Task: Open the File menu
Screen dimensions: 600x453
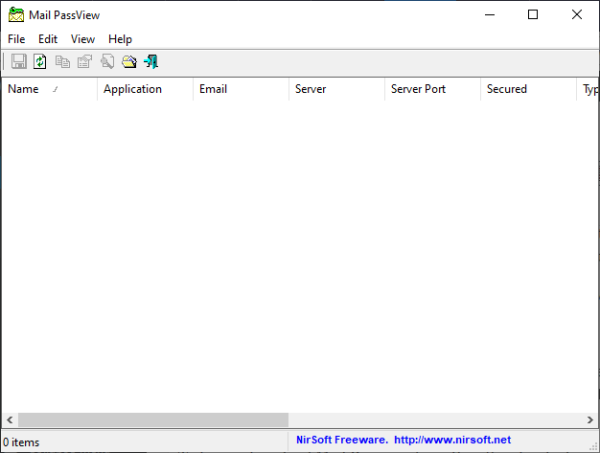Action: (16, 39)
